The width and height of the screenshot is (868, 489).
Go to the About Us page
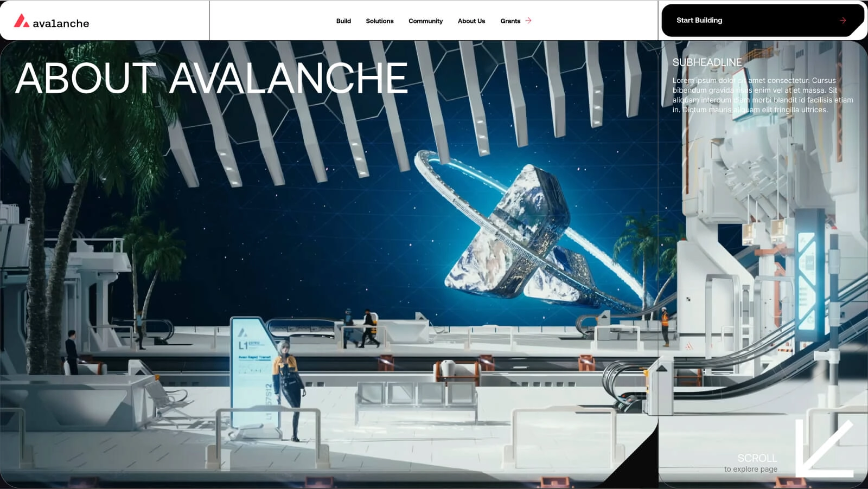(471, 21)
